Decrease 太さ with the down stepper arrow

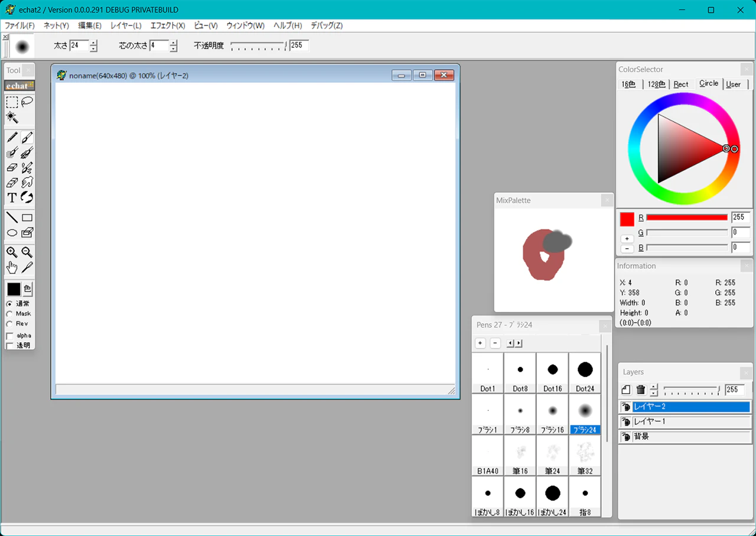pos(93,49)
